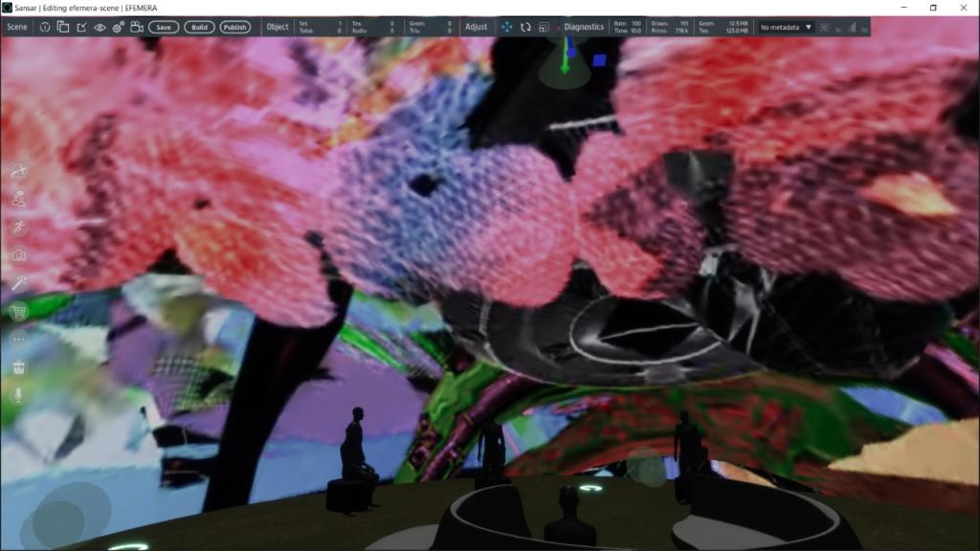Toggle the eye visibility icon
The width and height of the screenshot is (980, 551).
coord(100,27)
